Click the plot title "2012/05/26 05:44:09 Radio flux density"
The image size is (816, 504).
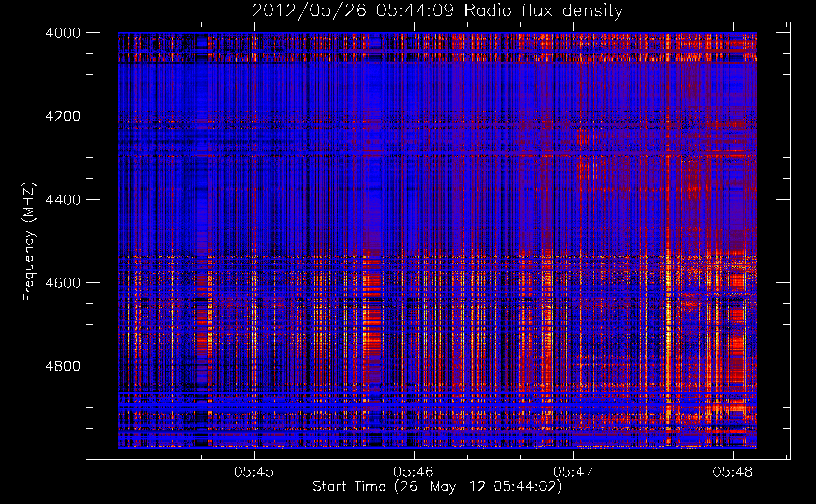[x=437, y=10]
